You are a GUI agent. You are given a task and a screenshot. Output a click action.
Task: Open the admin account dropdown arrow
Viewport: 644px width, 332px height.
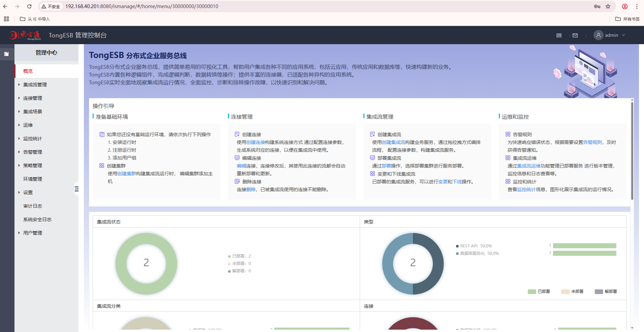(x=623, y=35)
